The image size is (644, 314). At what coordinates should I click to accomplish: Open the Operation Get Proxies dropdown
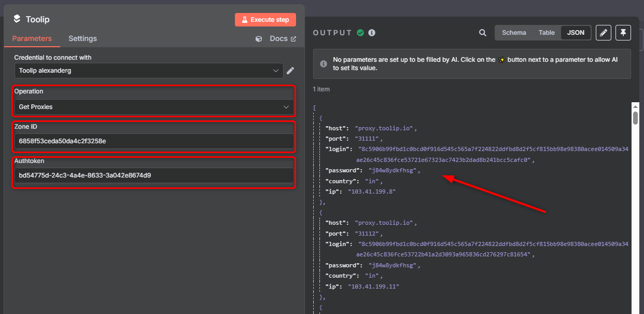(154, 107)
